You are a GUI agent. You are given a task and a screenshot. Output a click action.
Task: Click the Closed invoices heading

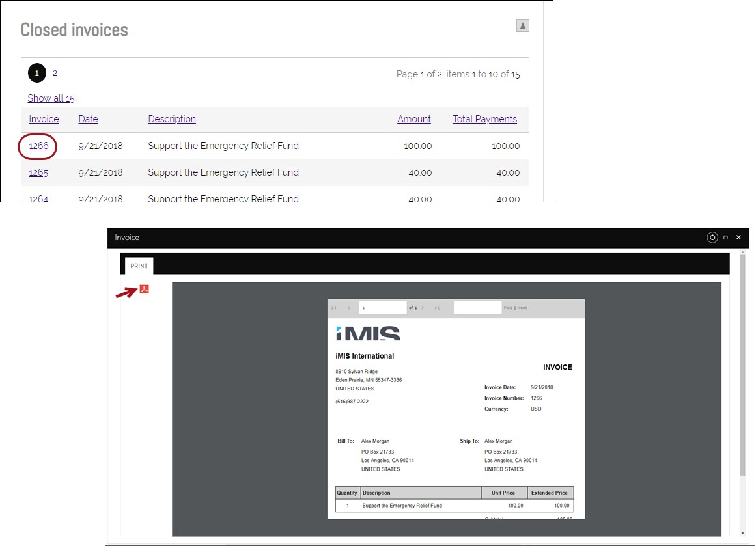click(74, 30)
